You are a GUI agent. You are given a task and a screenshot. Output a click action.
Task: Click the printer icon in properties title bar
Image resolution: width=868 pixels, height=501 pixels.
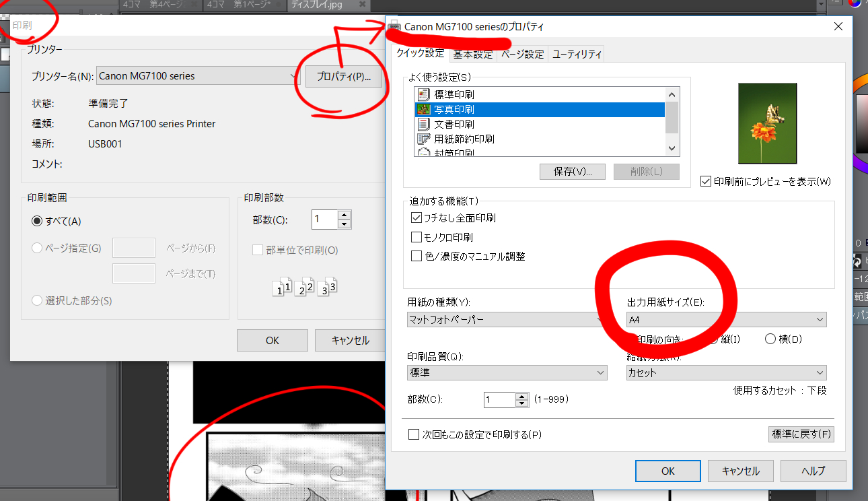tap(394, 27)
